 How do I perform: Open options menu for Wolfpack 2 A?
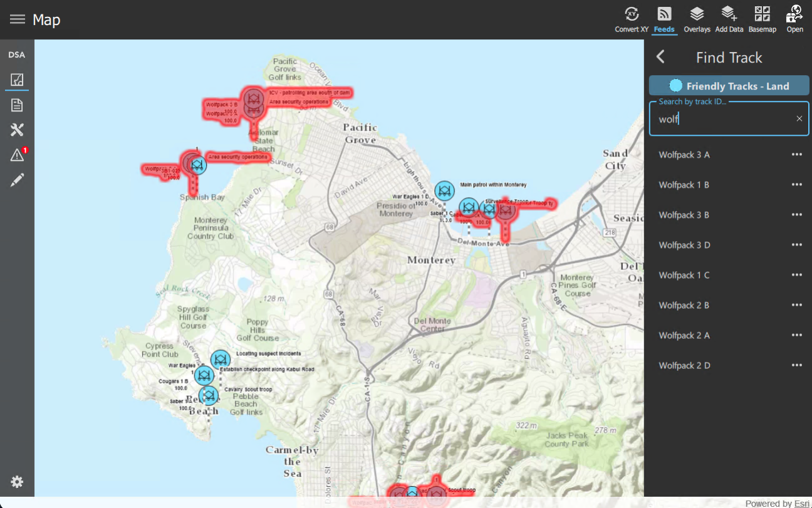coord(796,335)
